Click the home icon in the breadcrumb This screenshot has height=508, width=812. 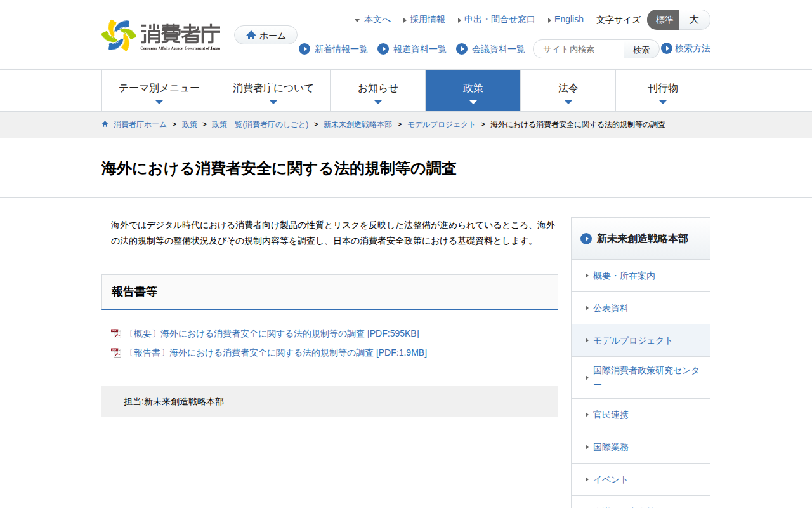[105, 124]
